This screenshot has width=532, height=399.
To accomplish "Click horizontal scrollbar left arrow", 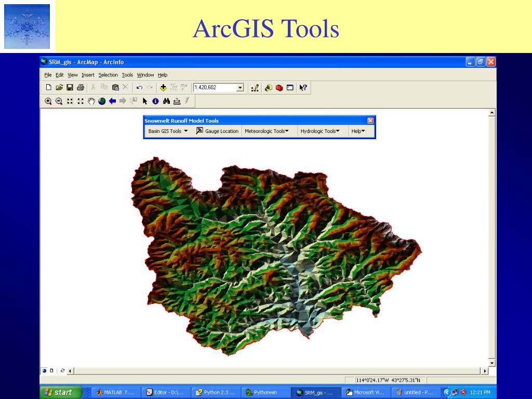I will click(70, 371).
